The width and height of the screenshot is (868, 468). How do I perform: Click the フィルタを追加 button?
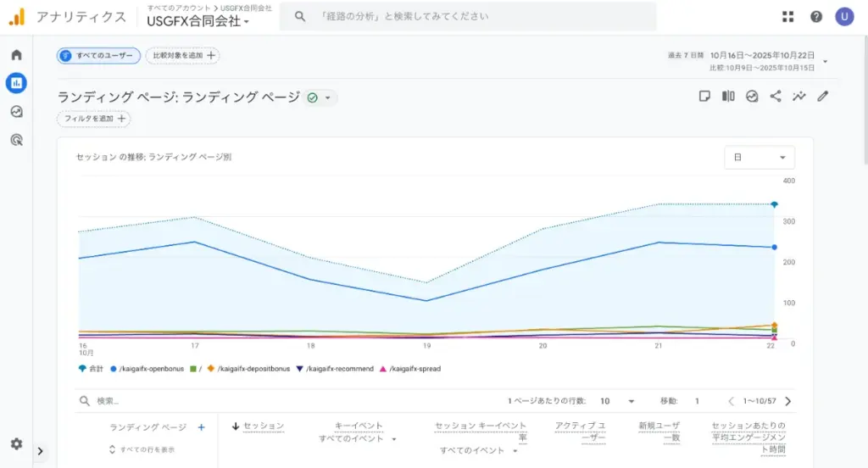[94, 119]
